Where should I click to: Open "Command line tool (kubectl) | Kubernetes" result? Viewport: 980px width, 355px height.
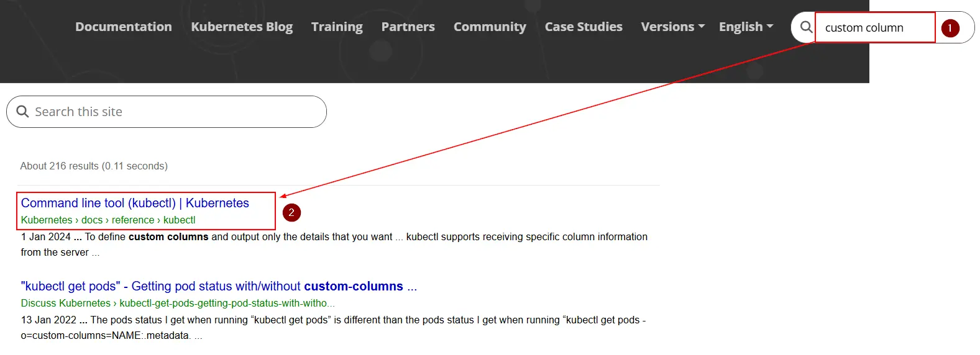click(x=135, y=203)
